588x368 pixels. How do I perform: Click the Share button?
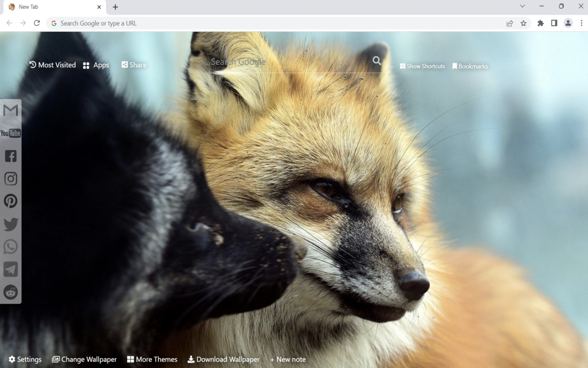click(x=134, y=65)
